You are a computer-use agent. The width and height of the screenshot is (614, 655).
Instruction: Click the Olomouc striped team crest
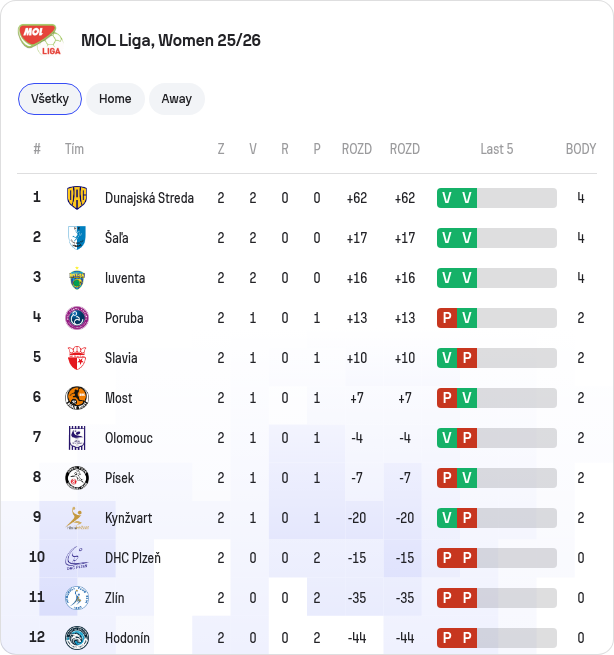coord(77,438)
